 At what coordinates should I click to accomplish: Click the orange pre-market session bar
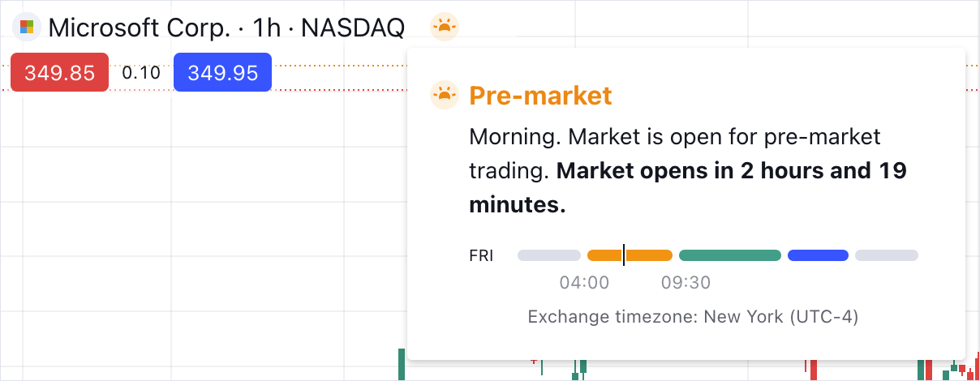649,255
